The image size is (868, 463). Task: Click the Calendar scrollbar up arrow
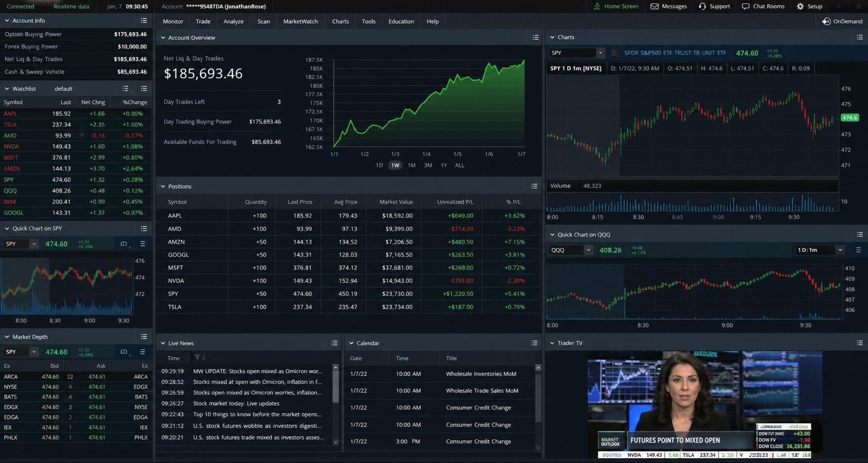pos(538,367)
